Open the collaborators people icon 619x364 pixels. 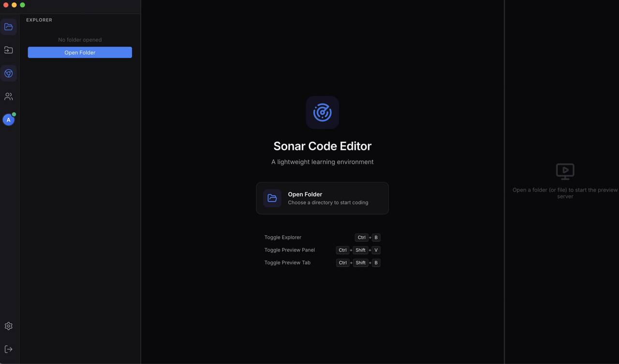(9, 97)
